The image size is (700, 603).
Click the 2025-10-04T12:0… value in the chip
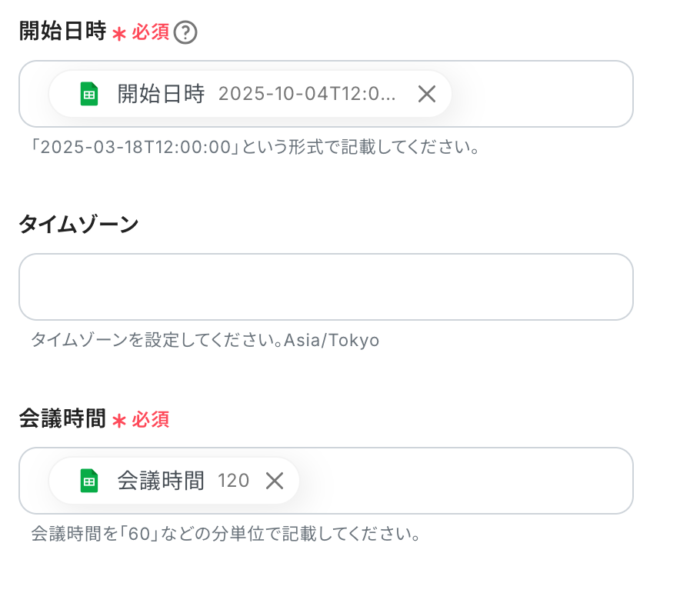pos(307,94)
